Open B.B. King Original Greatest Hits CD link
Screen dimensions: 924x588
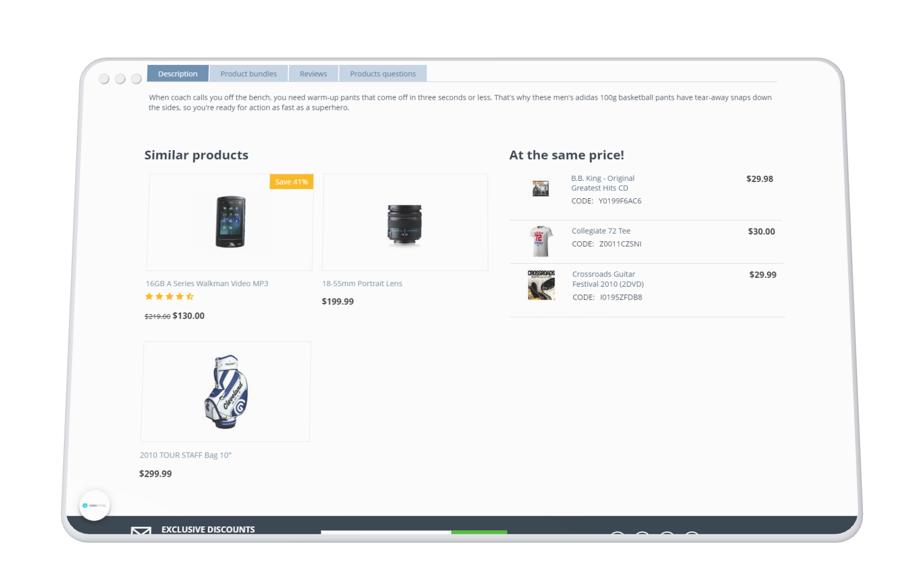coord(603,183)
